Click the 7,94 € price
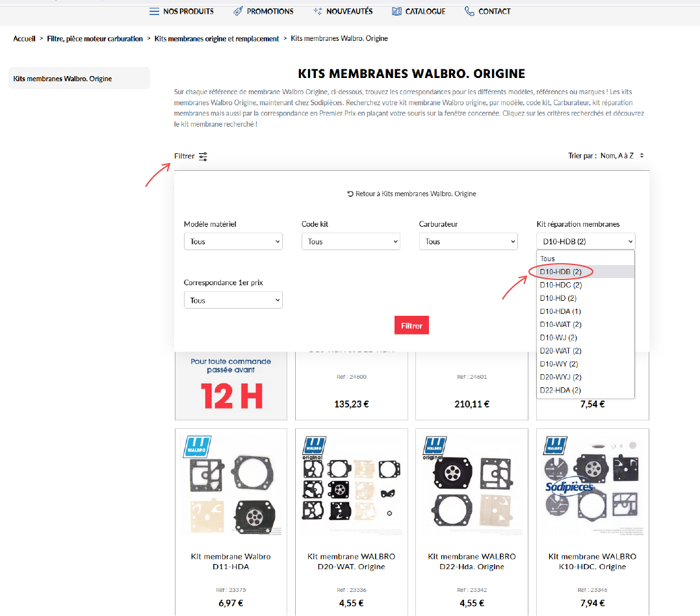The width and height of the screenshot is (700, 616). pyautogui.click(x=592, y=603)
